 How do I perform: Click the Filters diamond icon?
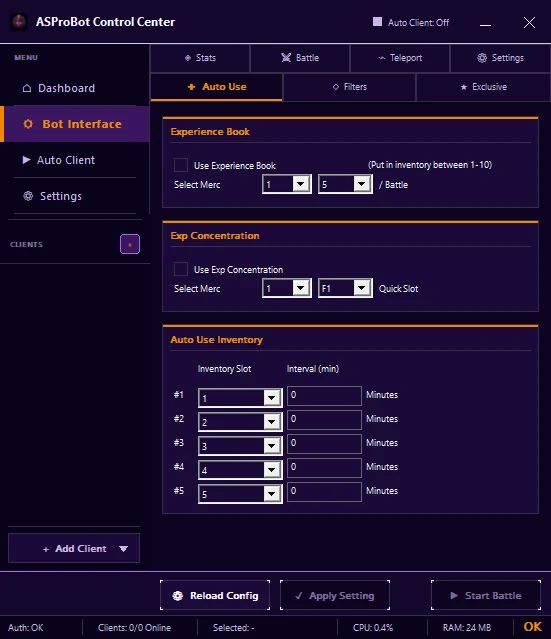(336, 87)
